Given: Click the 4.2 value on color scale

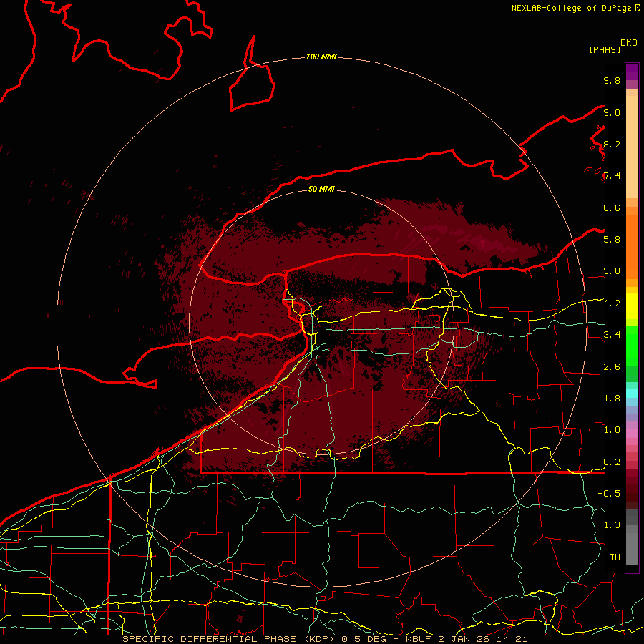Looking at the screenshot, I should pyautogui.click(x=612, y=303).
